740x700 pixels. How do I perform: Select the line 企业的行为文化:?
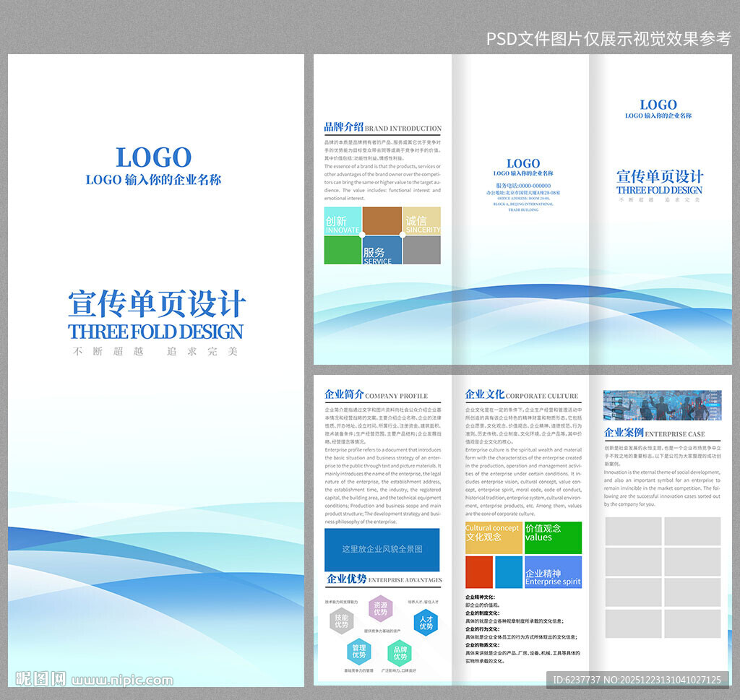tap(482, 629)
